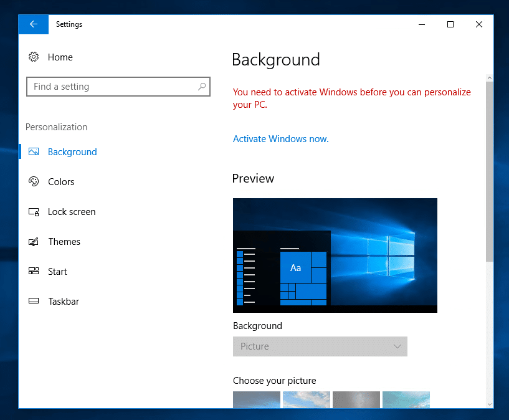This screenshot has width=509, height=420.
Task: Click the Background picture icon in sidebar
Action: 34,152
